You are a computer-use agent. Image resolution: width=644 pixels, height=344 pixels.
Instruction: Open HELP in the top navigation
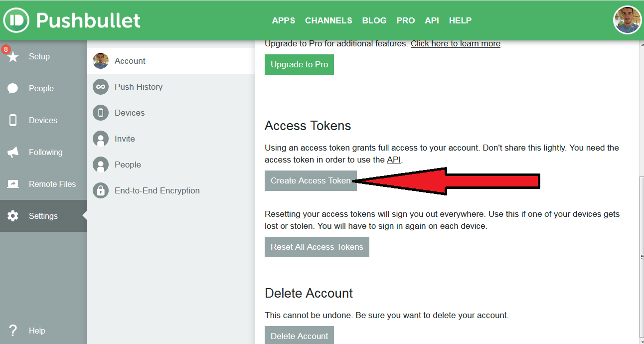(460, 20)
